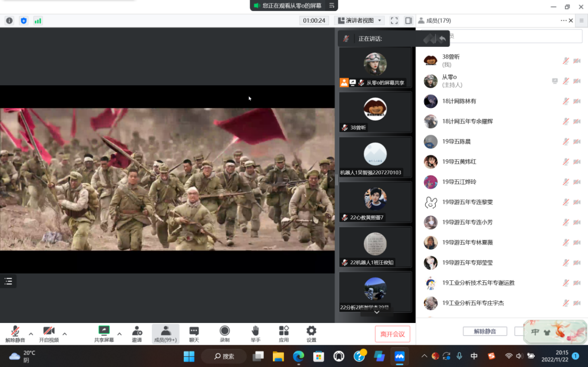Click the network signal status icon

[x=38, y=21]
